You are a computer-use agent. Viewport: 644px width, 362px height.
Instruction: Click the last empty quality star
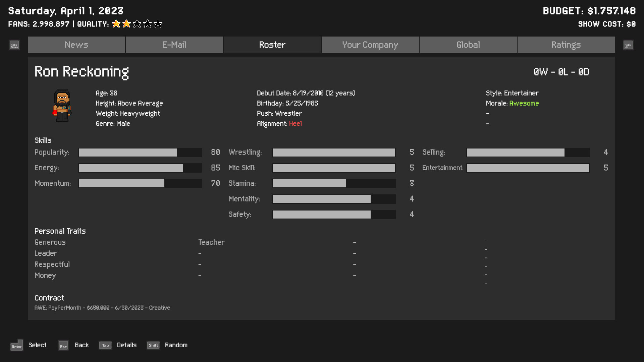pos(158,23)
